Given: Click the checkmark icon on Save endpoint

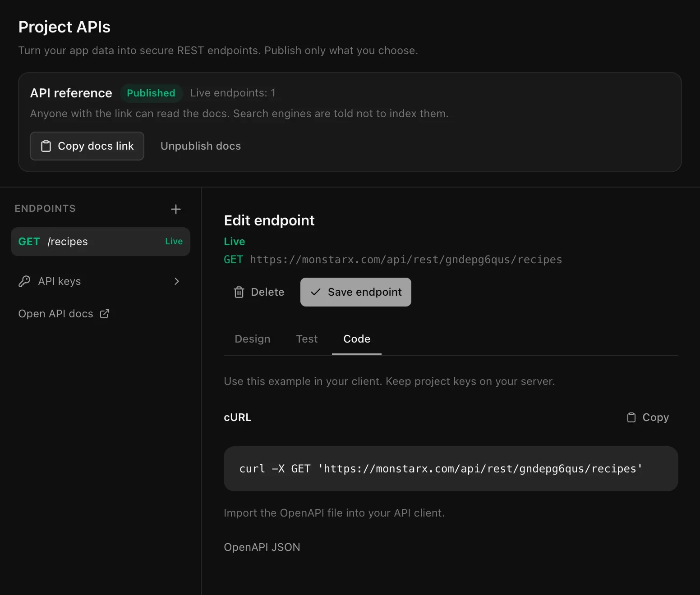Looking at the screenshot, I should [316, 292].
